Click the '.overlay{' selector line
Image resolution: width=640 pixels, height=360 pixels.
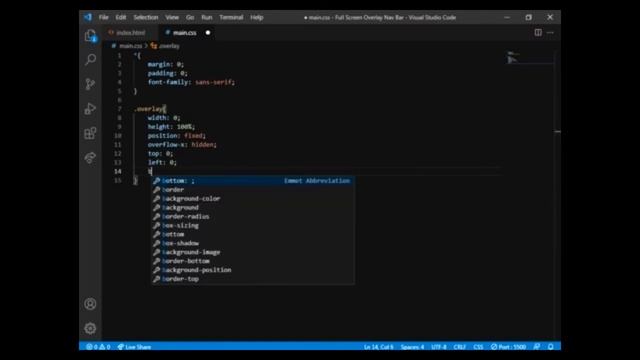pyautogui.click(x=150, y=109)
